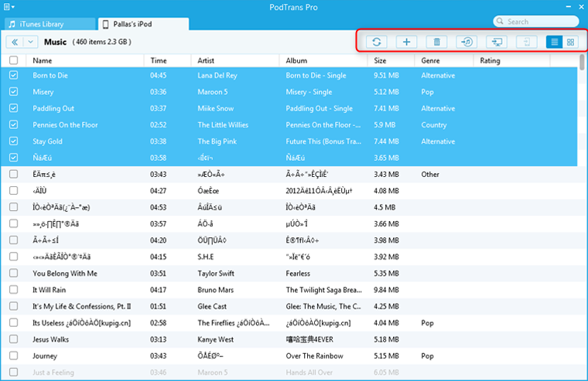
Task: Click the Refresh toolbar icon
Action: pos(377,42)
